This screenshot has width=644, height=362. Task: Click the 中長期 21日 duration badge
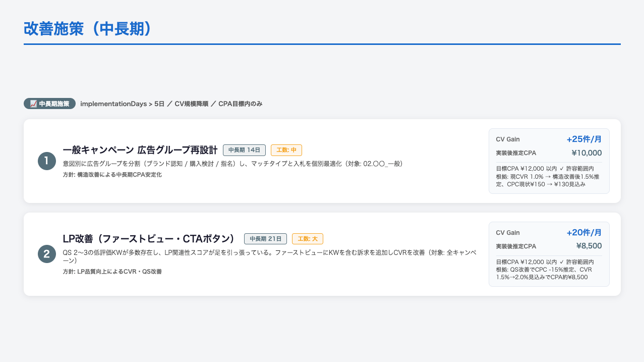point(265,239)
